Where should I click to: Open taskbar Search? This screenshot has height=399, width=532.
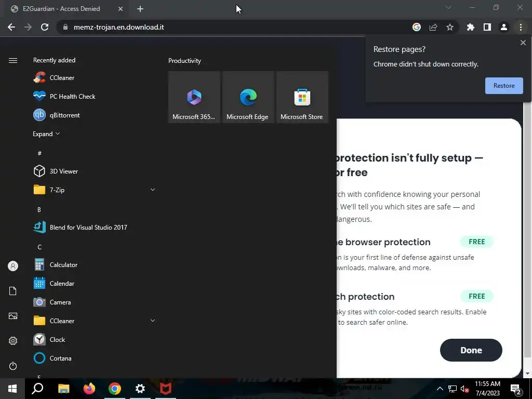point(37,389)
